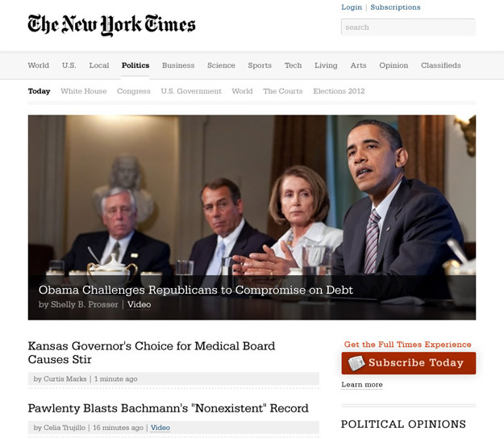
Task: Read the Kansas Governor's Medical Board article
Action: point(152,353)
